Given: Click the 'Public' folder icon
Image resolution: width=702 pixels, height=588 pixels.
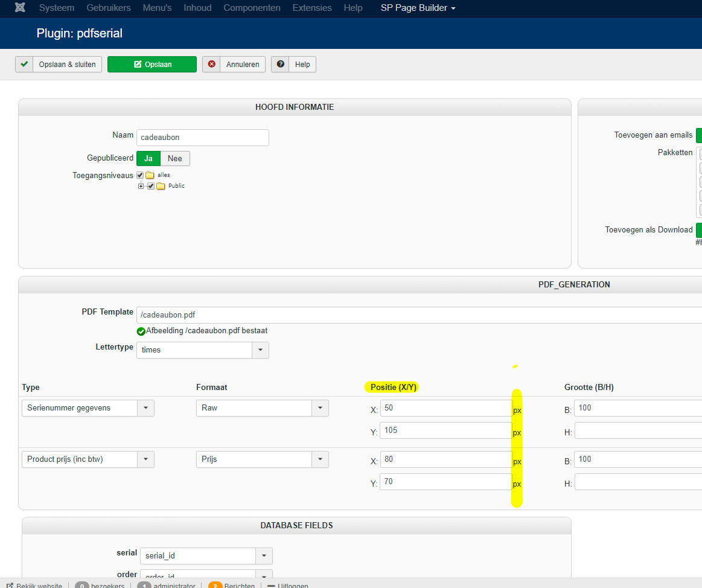Looking at the screenshot, I should [x=161, y=186].
